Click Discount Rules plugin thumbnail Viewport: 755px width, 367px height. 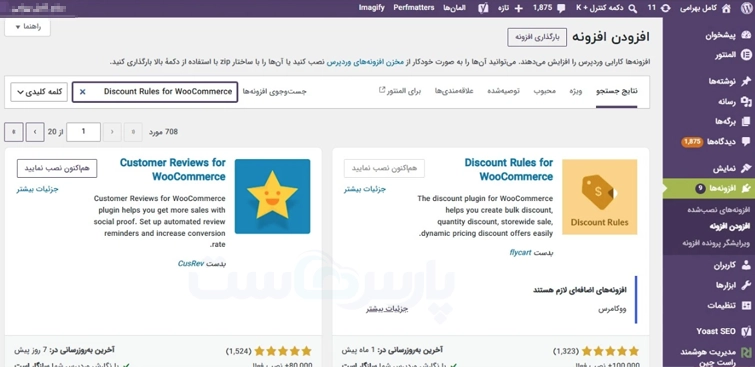599,197
